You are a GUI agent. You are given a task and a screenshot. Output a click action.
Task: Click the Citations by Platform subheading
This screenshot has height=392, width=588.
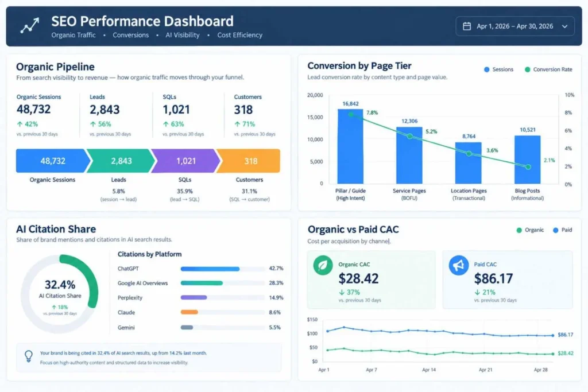coord(150,254)
